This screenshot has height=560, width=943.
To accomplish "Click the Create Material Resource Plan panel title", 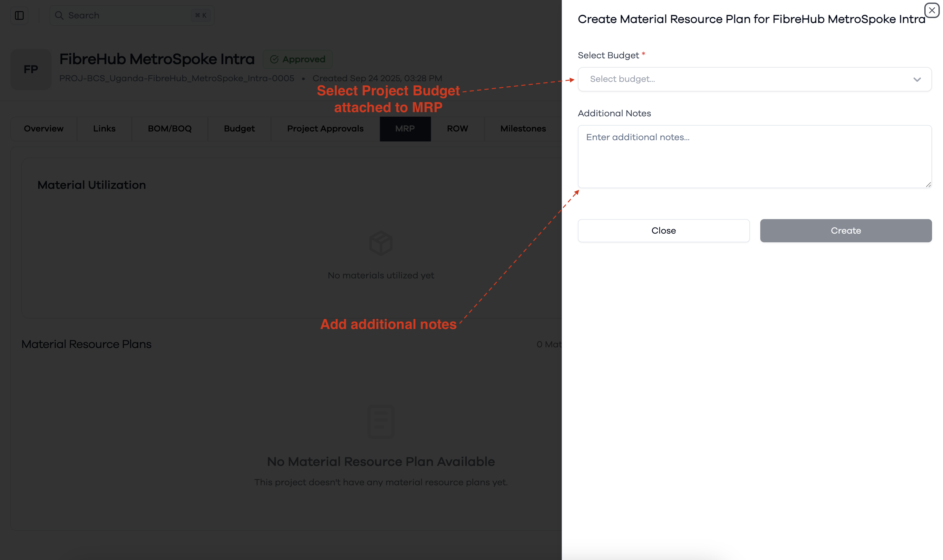I will tap(752, 19).
